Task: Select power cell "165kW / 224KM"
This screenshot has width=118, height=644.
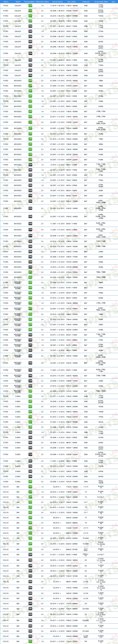Action: pyautogui.click(x=72, y=598)
